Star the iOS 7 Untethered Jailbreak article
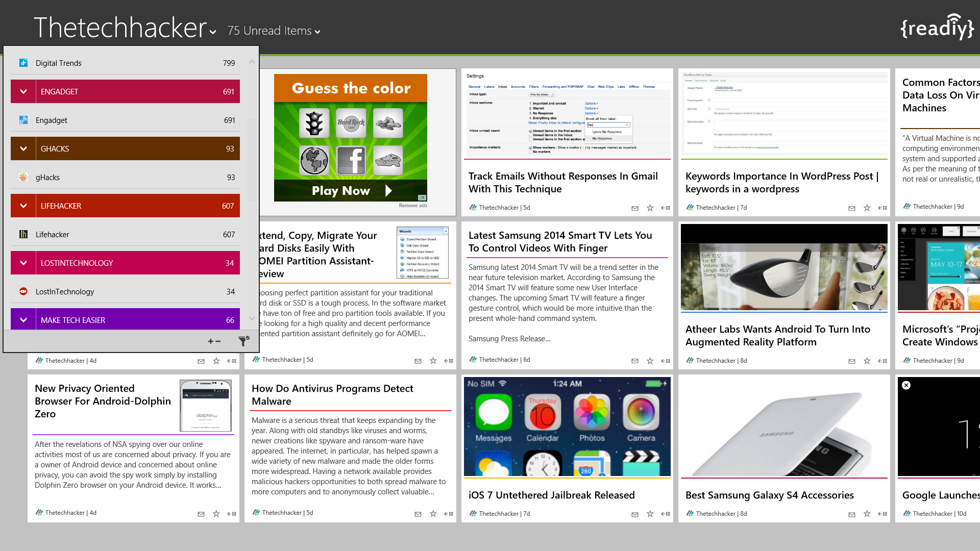Image resolution: width=980 pixels, height=551 pixels. [650, 514]
